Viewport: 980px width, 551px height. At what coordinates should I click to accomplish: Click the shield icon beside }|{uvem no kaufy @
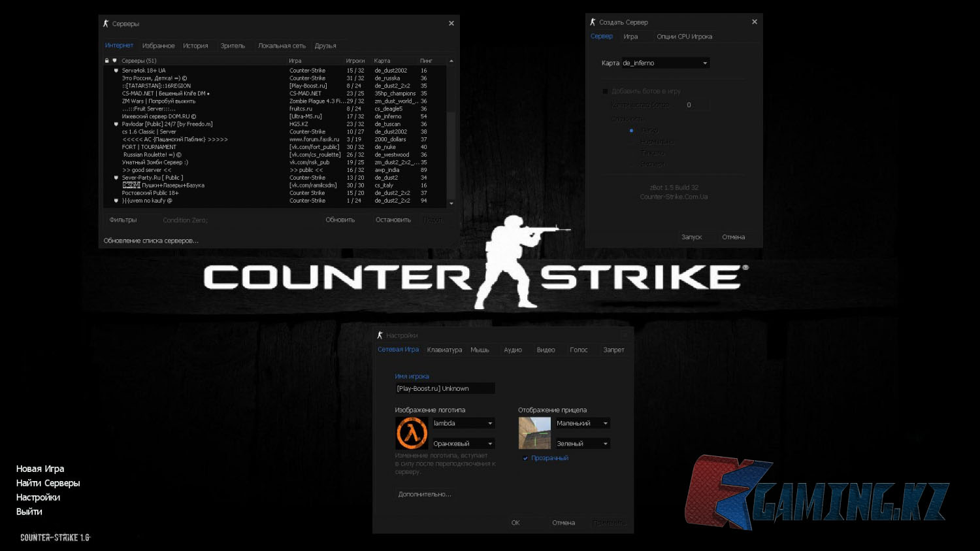(116, 201)
